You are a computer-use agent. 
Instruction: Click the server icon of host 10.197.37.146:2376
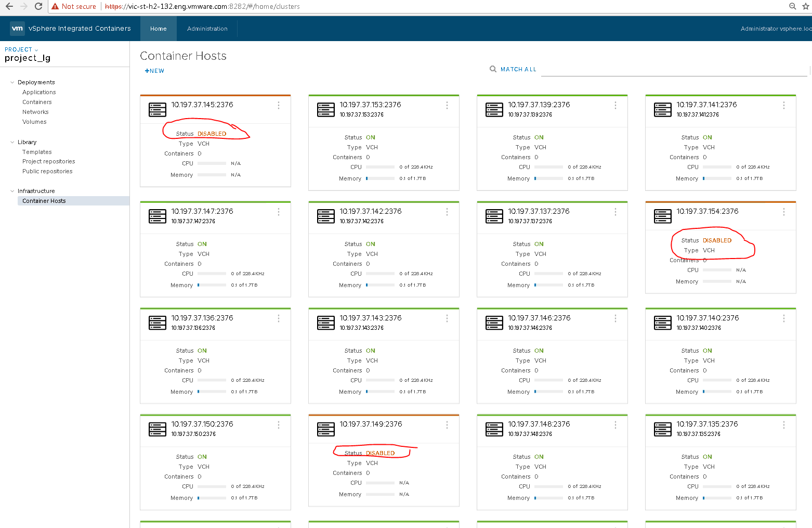click(x=494, y=323)
